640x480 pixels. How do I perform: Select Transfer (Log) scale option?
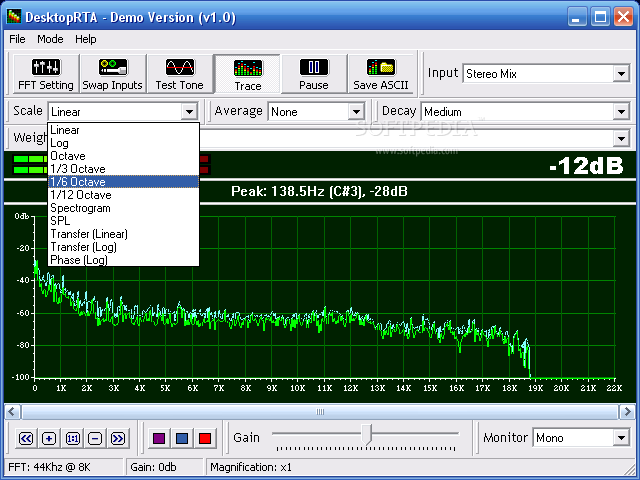click(x=123, y=247)
